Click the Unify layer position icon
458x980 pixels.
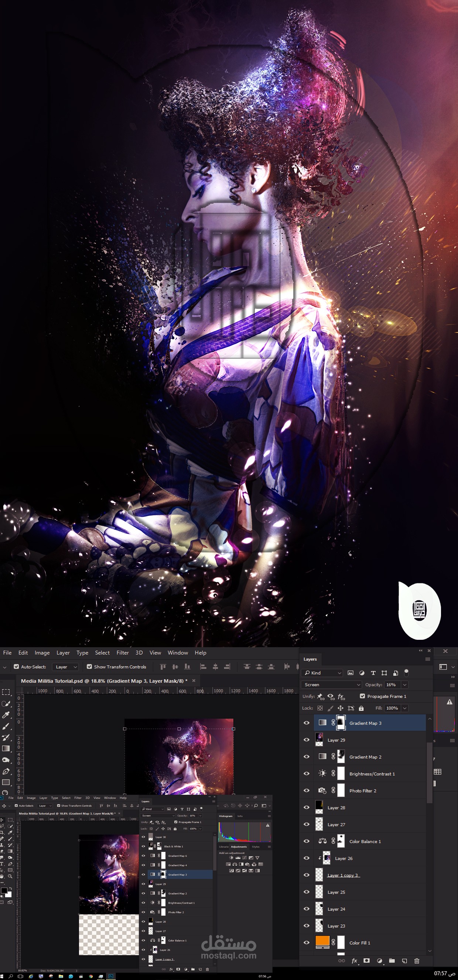[321, 697]
